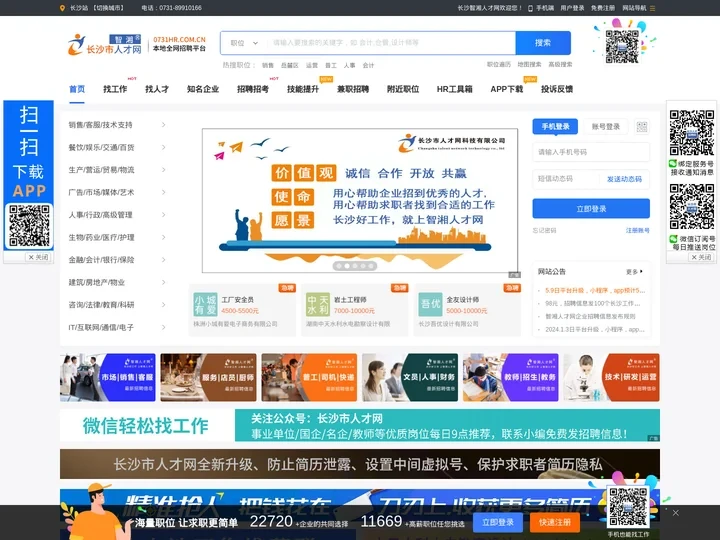
Task: Expand 生产/营运/贸易/物流 category arrow
Action: 163,170
